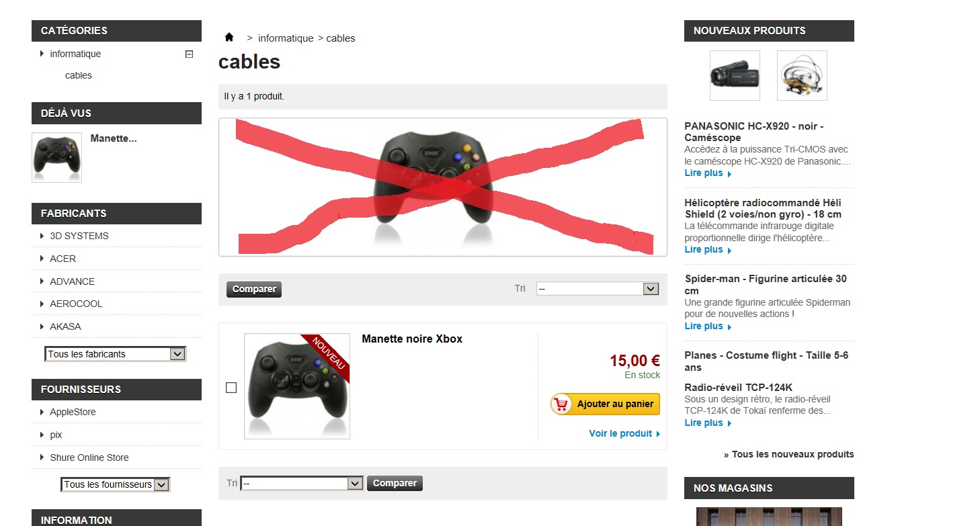Open the informatique breadcrumb link
This screenshot has width=980, height=526.
[x=286, y=38]
